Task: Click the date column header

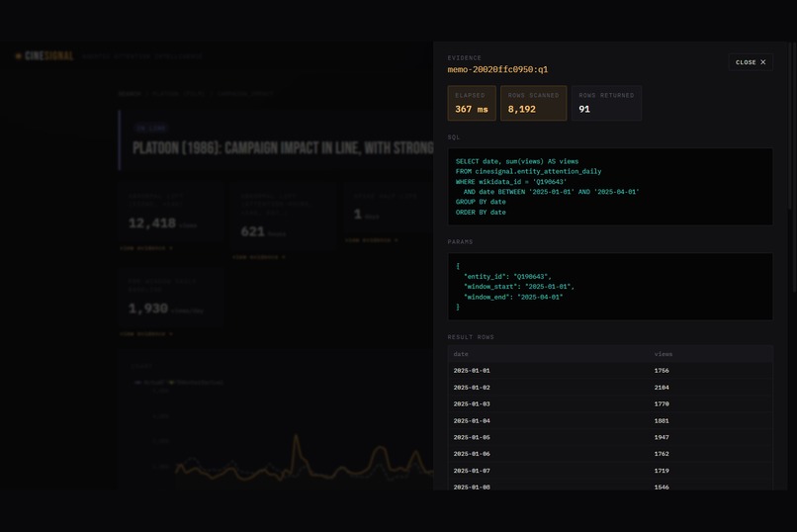Action: pyautogui.click(x=461, y=354)
